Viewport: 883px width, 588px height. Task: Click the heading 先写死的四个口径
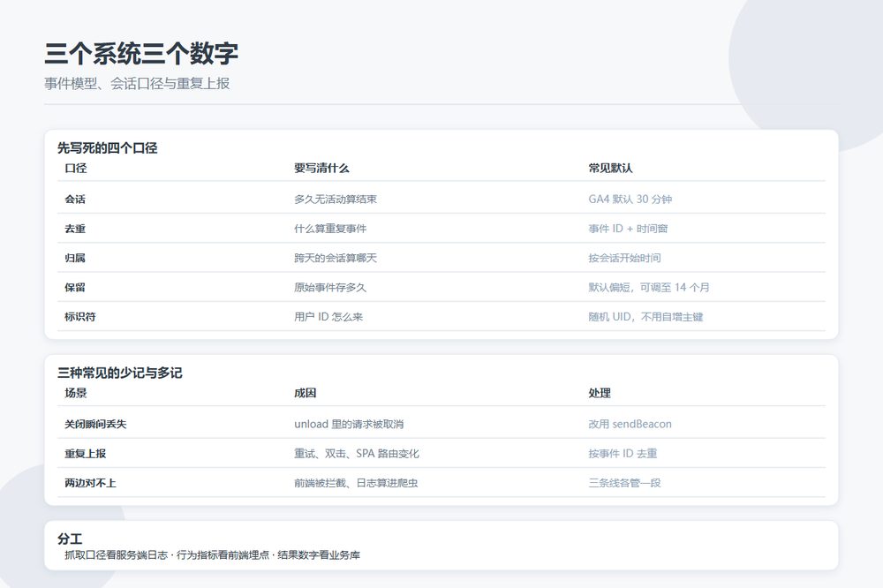[107, 148]
